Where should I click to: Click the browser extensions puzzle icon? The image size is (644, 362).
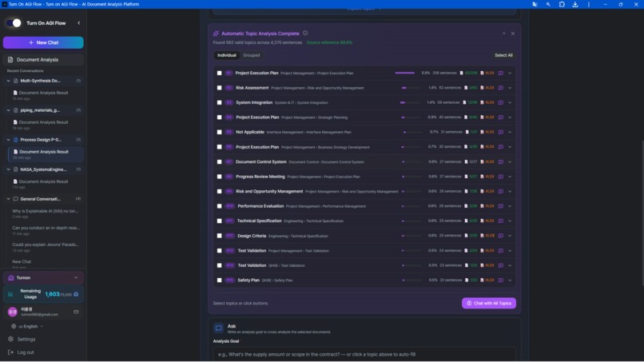(x=562, y=4)
